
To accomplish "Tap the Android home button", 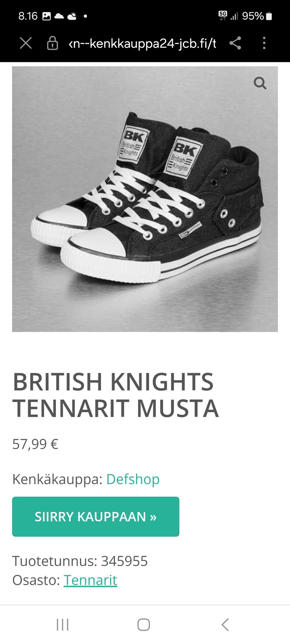I will click(143, 625).
